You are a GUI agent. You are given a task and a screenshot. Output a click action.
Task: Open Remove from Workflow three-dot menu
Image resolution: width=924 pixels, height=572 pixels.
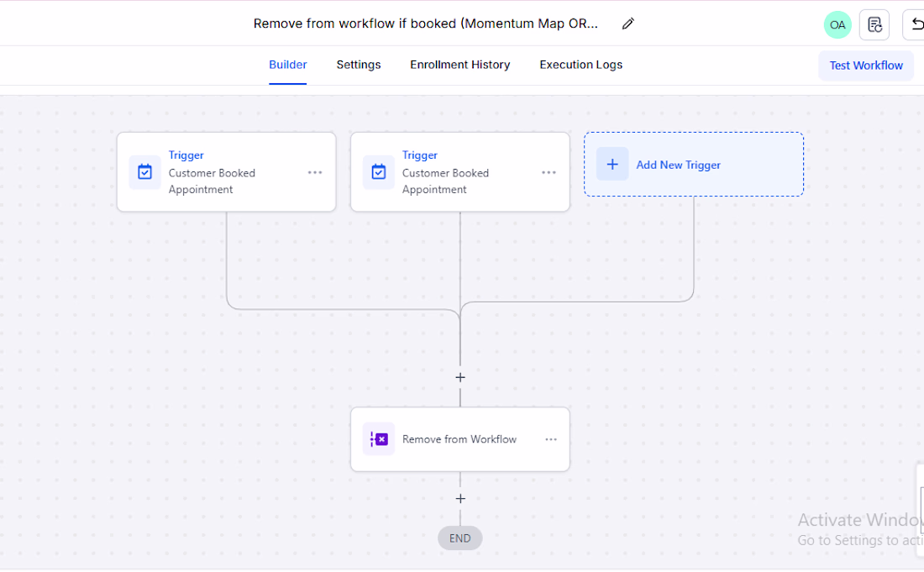[x=551, y=439]
